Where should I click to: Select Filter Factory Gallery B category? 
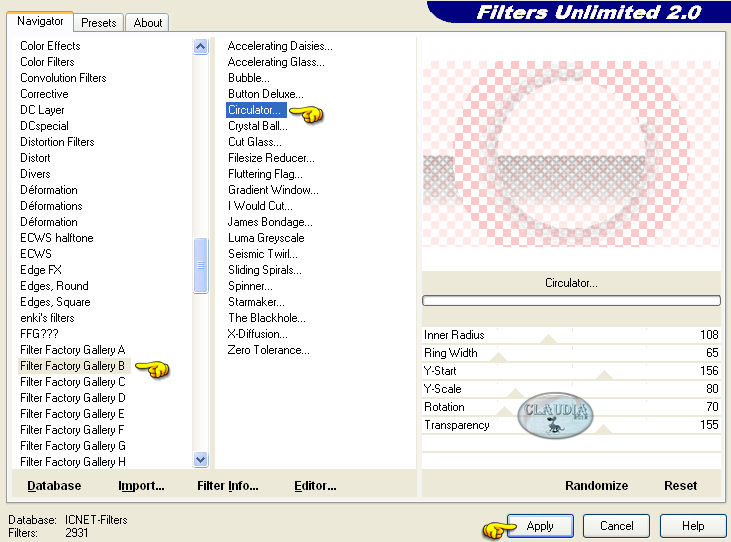click(72, 366)
